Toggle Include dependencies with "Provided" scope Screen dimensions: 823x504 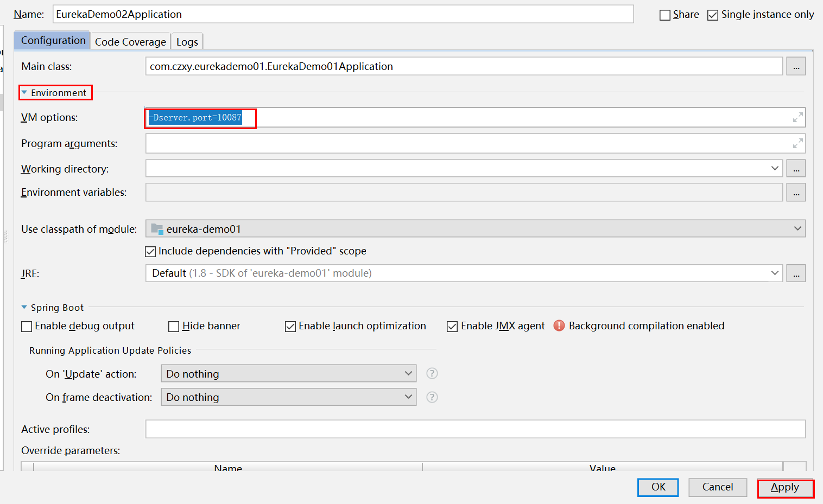(x=150, y=251)
